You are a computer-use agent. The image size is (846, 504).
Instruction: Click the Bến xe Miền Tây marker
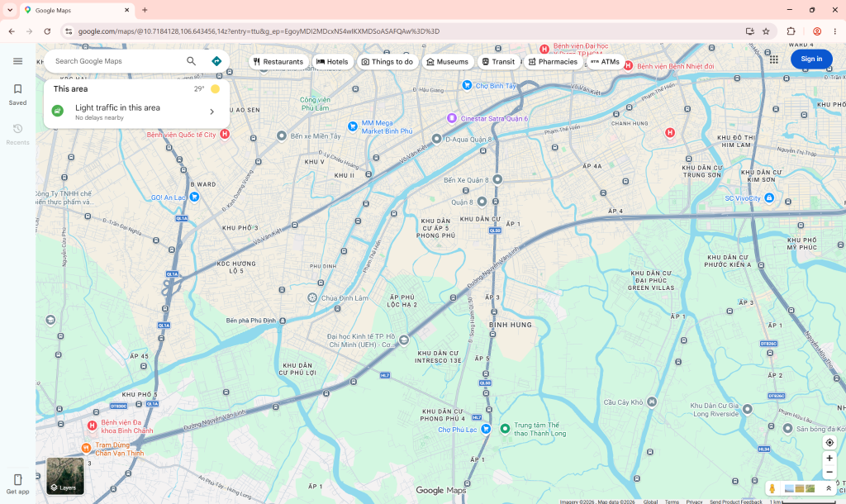pyautogui.click(x=282, y=136)
